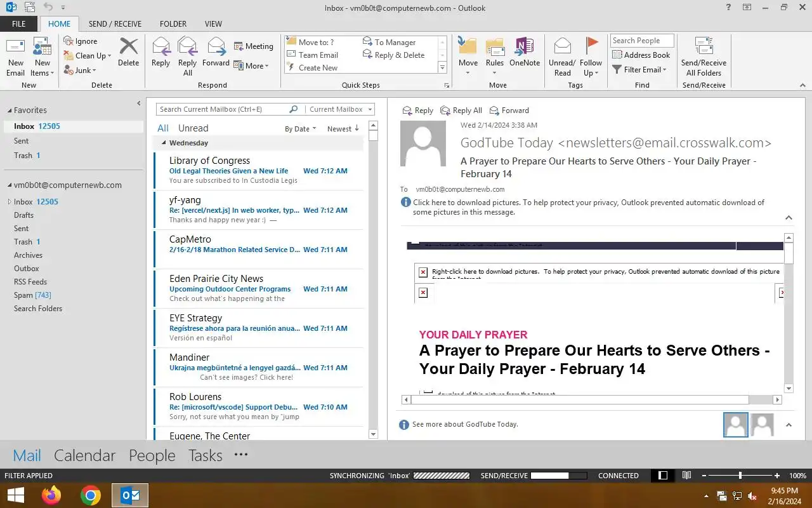
Task: Click here to download pictures info bar
Action: click(x=587, y=207)
